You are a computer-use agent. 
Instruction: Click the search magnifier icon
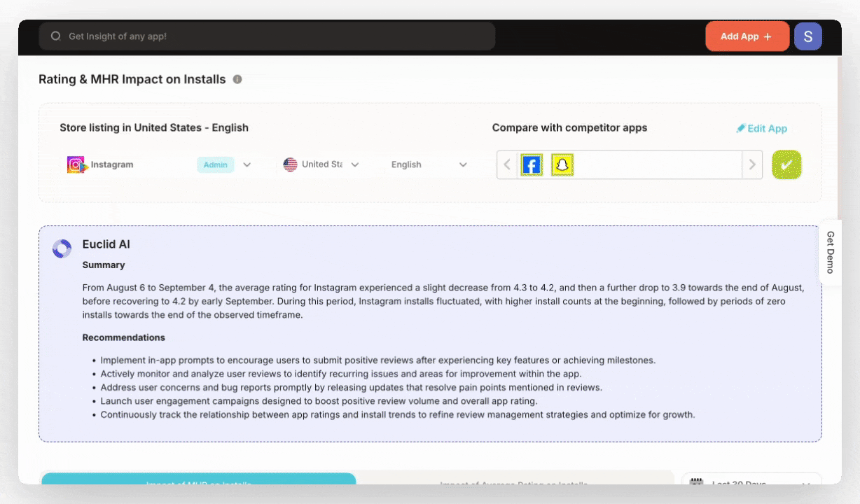(56, 36)
